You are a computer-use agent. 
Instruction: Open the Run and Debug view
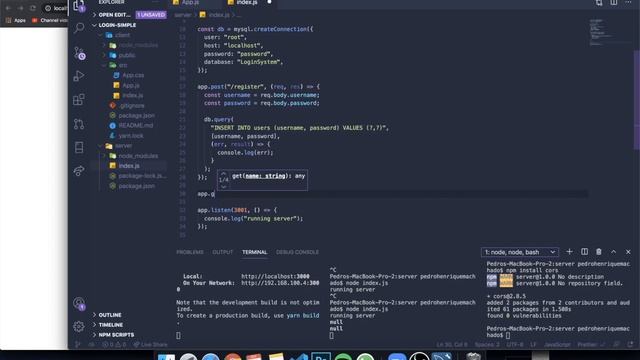[79, 76]
